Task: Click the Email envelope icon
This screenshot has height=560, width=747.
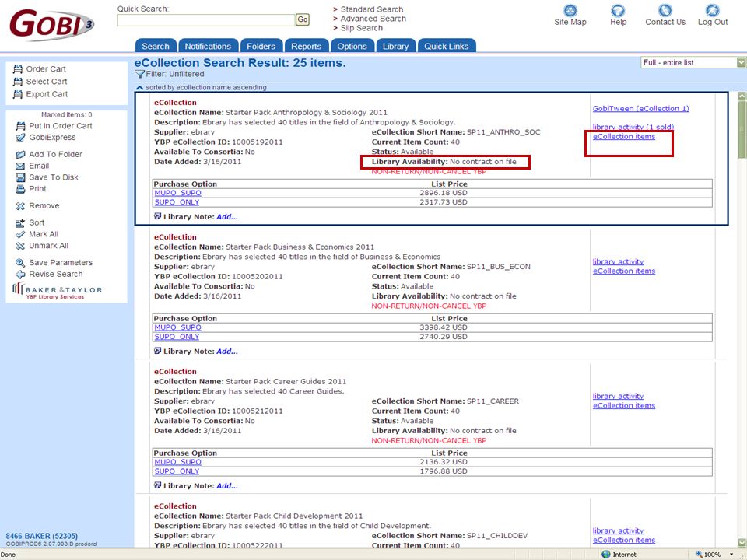Action: [x=20, y=166]
